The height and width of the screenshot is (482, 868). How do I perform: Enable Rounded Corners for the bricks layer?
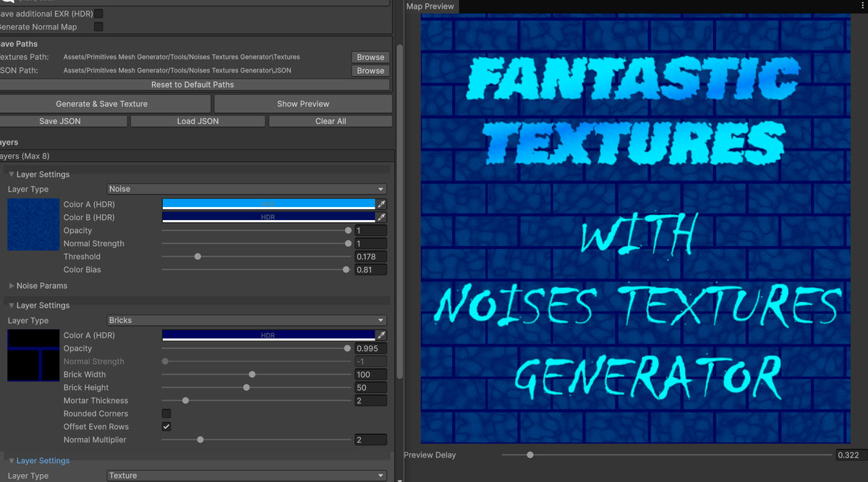(166, 413)
